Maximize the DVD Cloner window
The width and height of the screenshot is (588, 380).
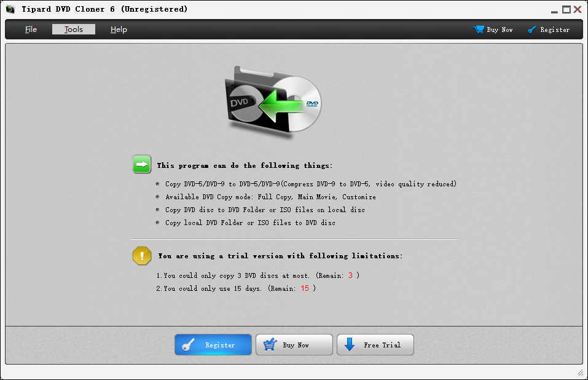(x=566, y=9)
